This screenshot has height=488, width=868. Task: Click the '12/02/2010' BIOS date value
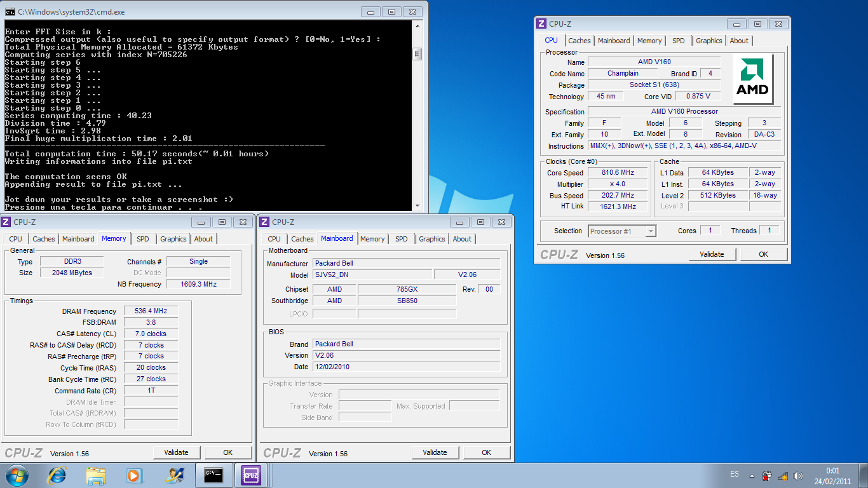[406, 367]
